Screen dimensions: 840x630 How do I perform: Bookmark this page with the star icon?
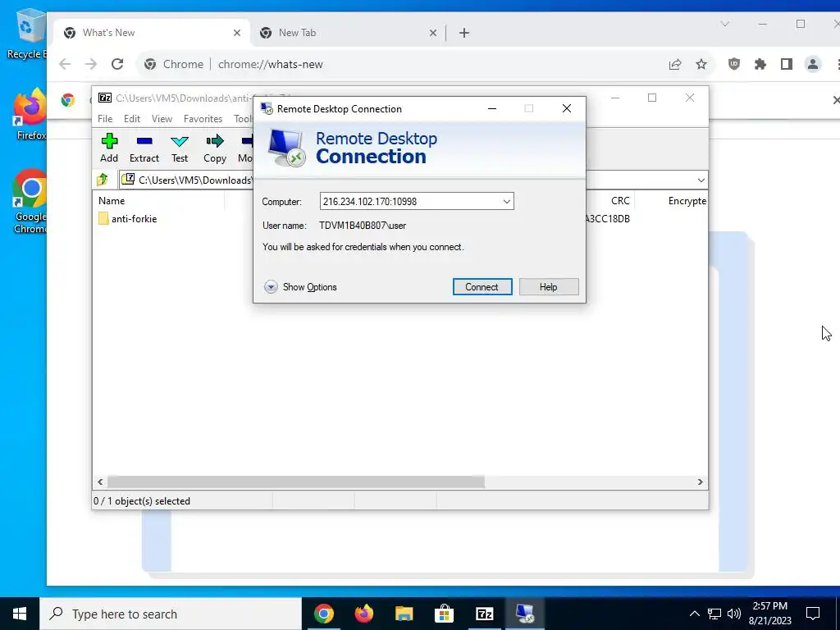(701, 64)
